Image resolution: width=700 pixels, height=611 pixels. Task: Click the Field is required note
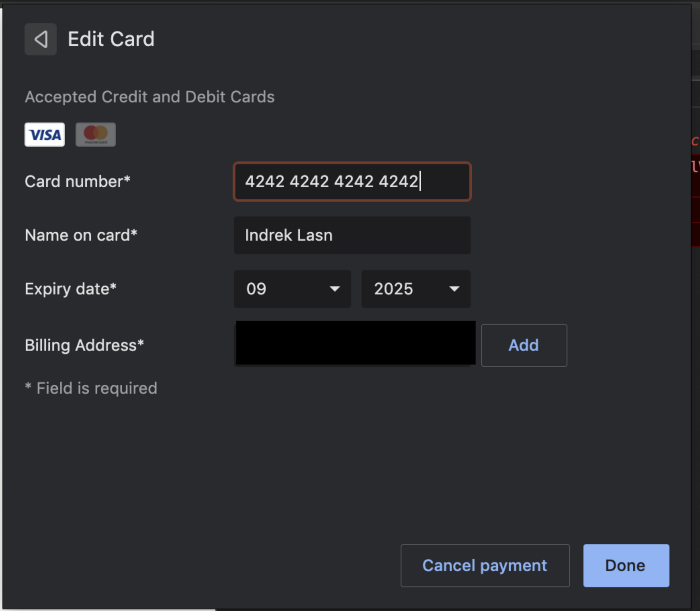pos(91,388)
